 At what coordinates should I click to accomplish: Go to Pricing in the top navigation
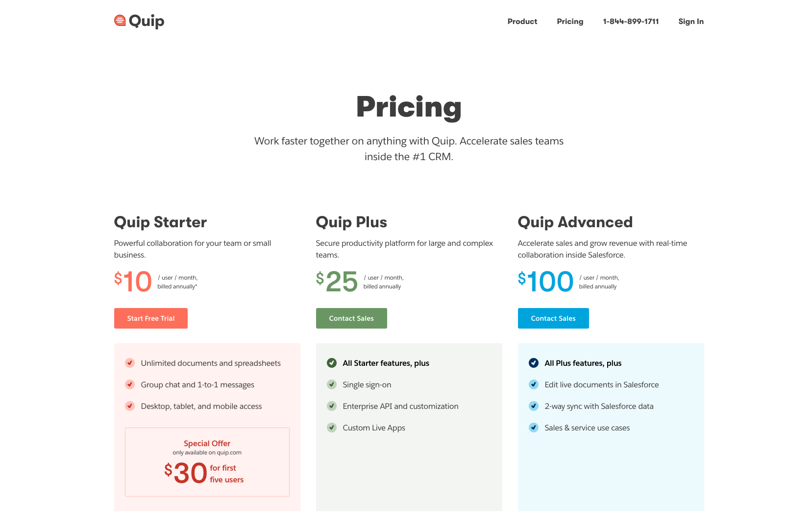click(x=570, y=22)
